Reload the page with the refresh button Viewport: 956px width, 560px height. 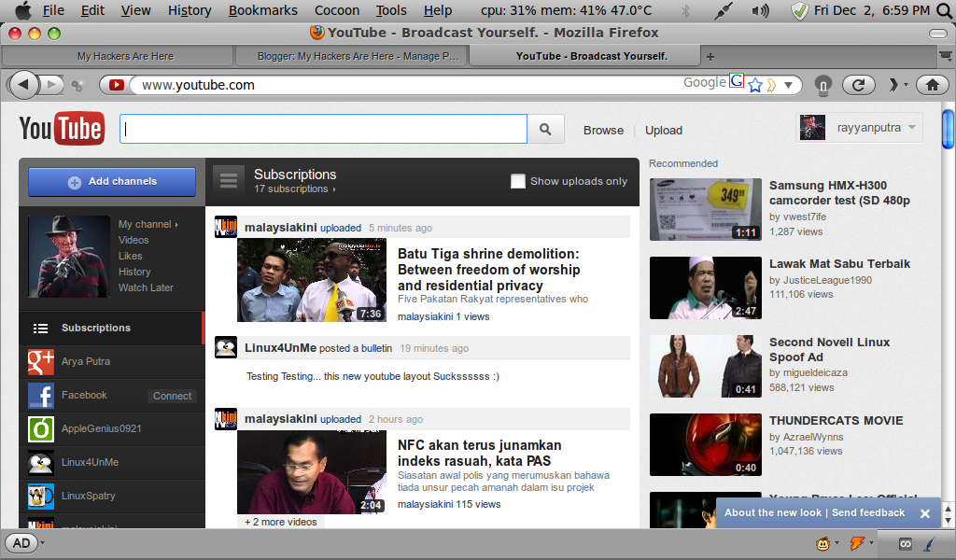click(859, 85)
